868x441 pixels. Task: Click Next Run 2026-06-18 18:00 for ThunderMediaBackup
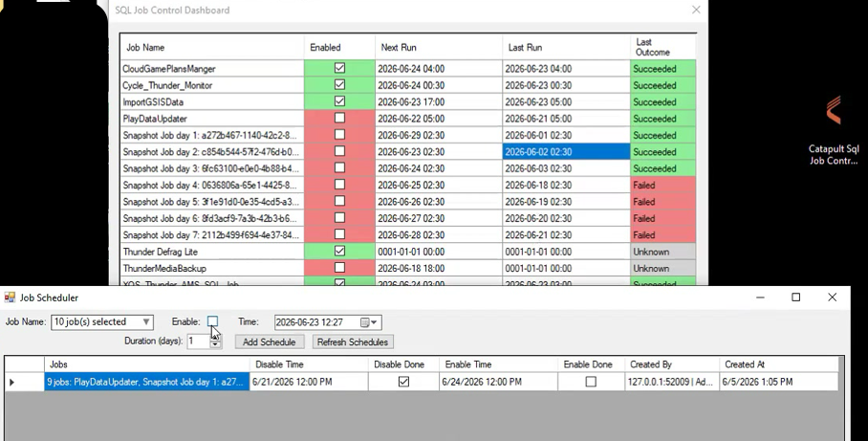[x=439, y=268]
